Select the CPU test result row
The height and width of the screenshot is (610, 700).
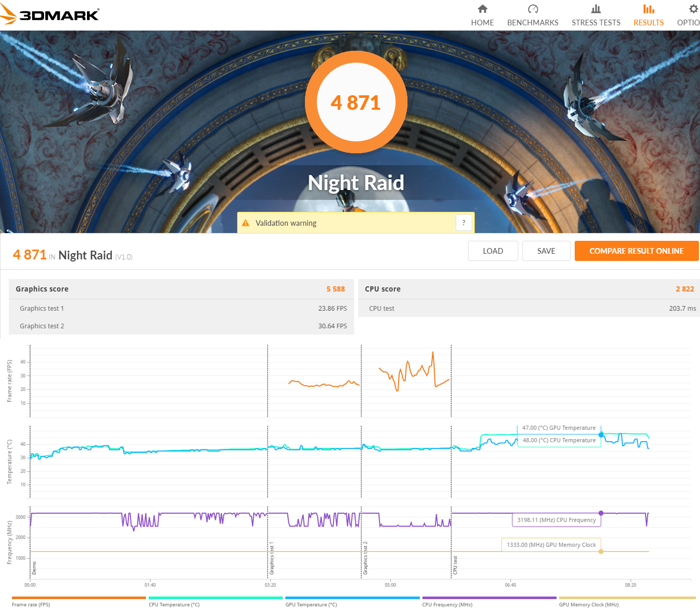[x=529, y=308]
